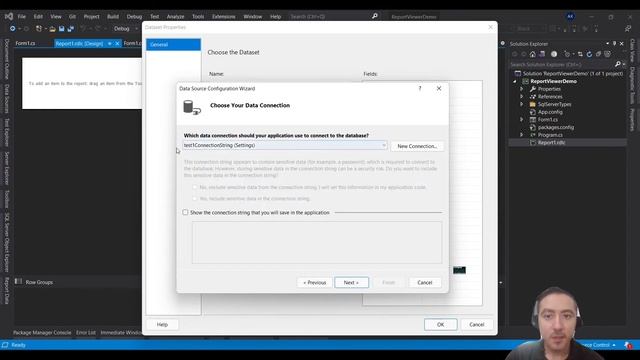
Task: Select General page in Dataset Properties
Action: click(173, 44)
